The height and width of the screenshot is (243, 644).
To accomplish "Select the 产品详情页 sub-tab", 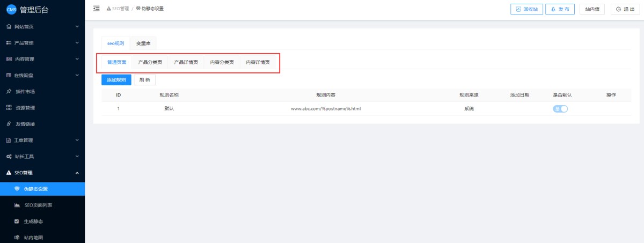I will tap(186, 62).
